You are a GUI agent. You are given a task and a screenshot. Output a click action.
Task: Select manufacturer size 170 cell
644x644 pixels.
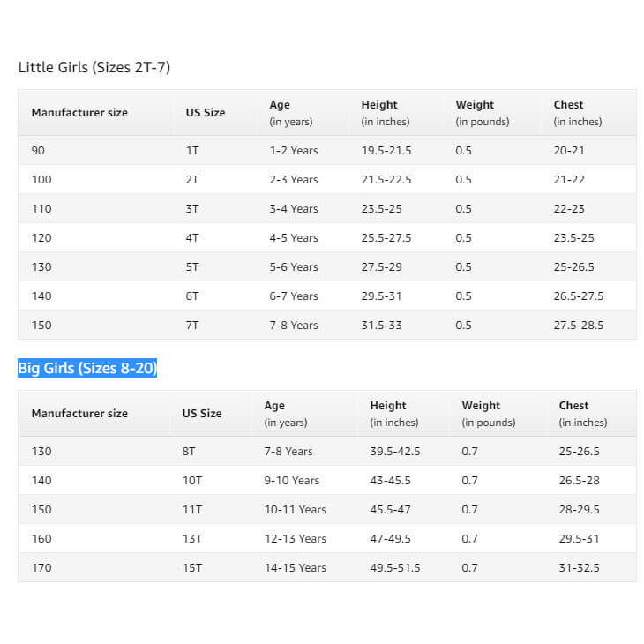point(41,568)
